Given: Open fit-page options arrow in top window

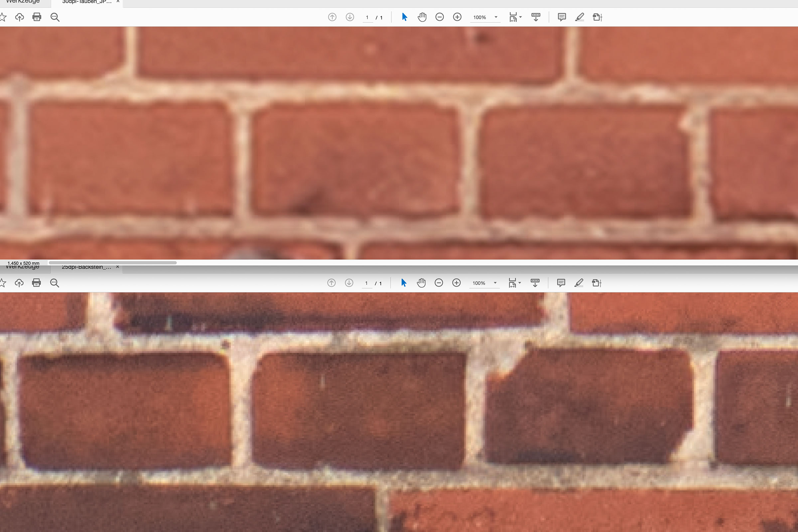Looking at the screenshot, I should (x=520, y=17).
